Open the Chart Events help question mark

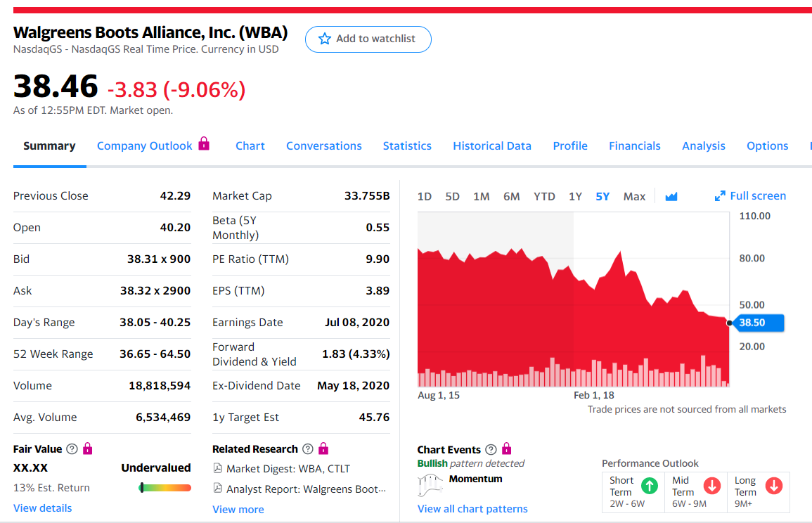491,449
